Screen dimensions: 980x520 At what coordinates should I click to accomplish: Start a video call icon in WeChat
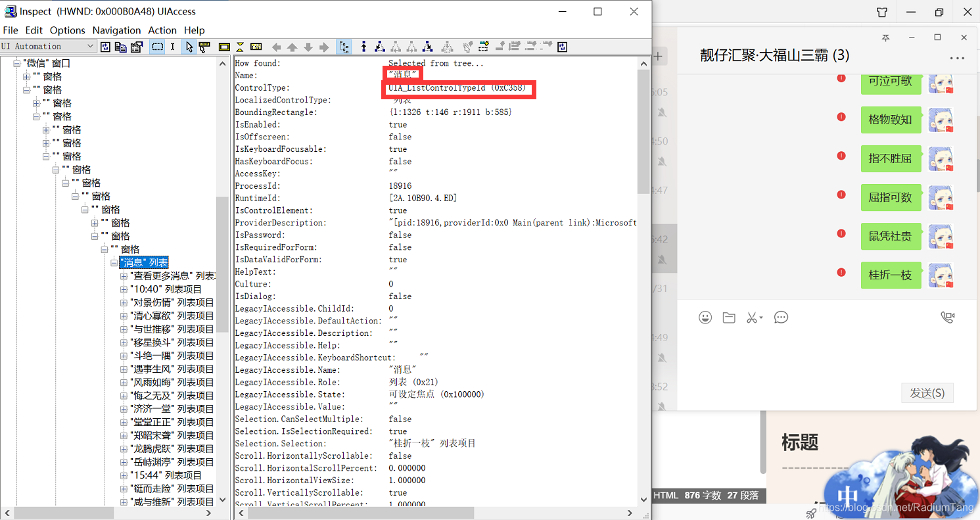(947, 318)
